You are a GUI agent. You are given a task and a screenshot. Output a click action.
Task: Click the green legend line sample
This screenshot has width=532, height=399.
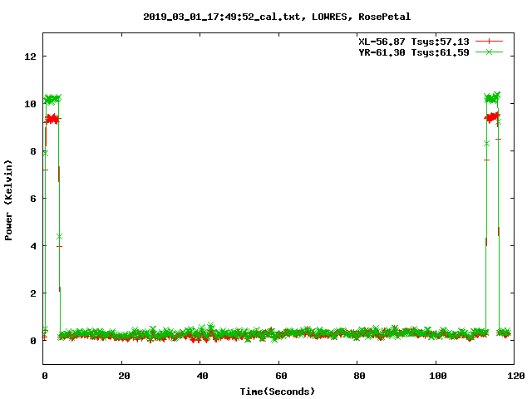click(489, 52)
